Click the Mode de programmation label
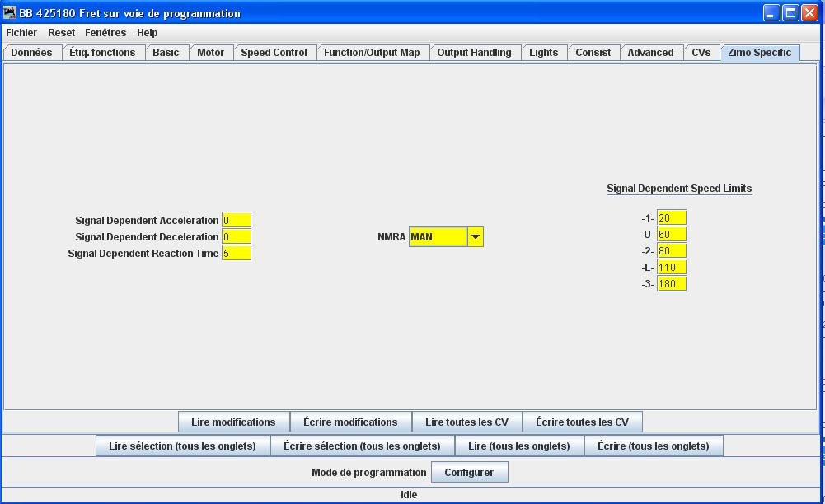825x504 pixels. [x=369, y=473]
